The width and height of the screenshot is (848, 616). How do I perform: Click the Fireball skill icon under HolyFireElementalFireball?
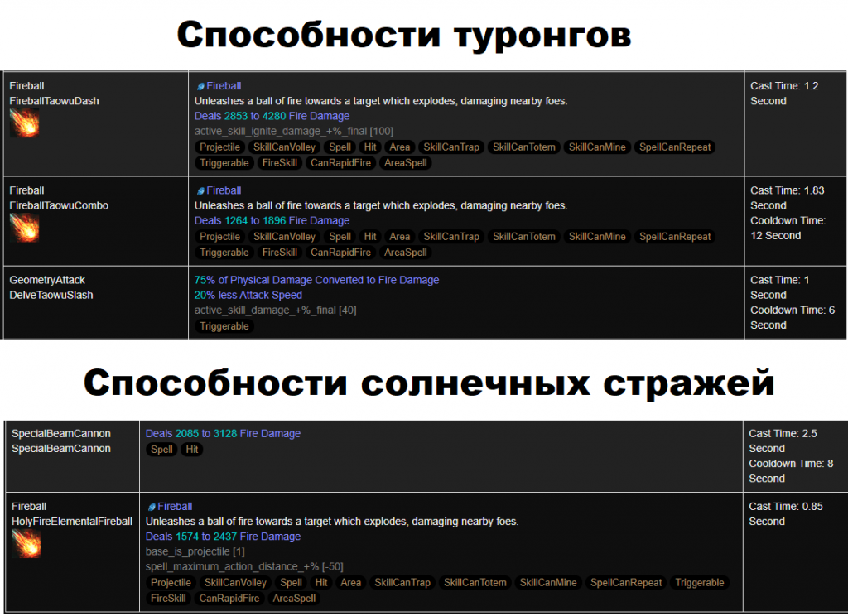(26, 543)
